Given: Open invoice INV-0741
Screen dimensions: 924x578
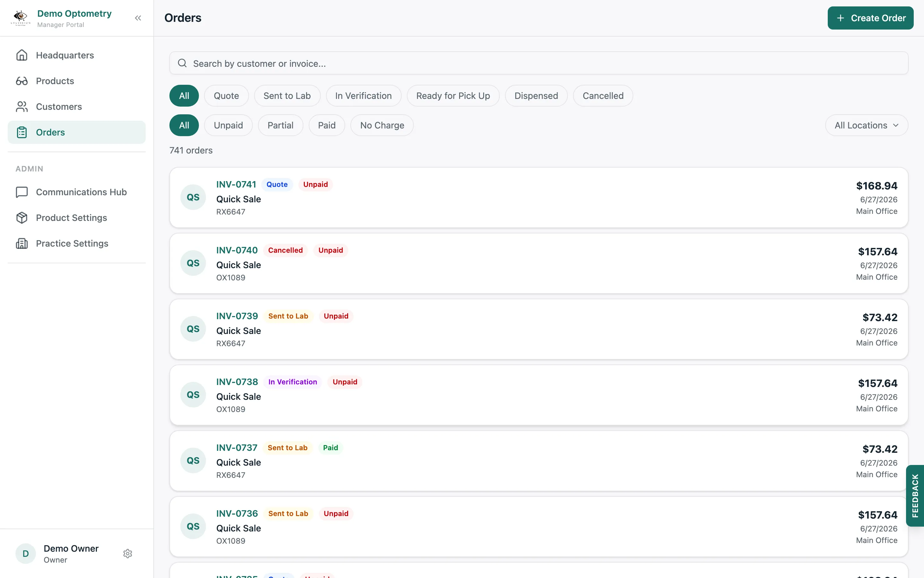Looking at the screenshot, I should (236, 184).
